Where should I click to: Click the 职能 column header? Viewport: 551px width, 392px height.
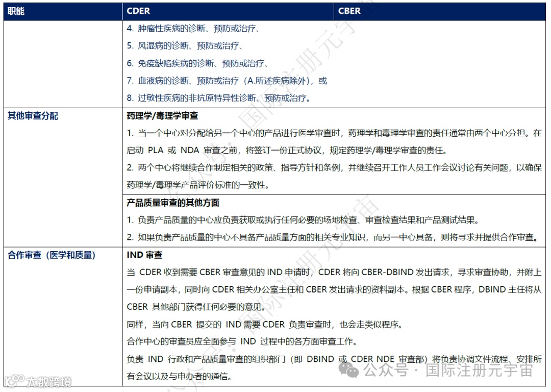click(16, 11)
